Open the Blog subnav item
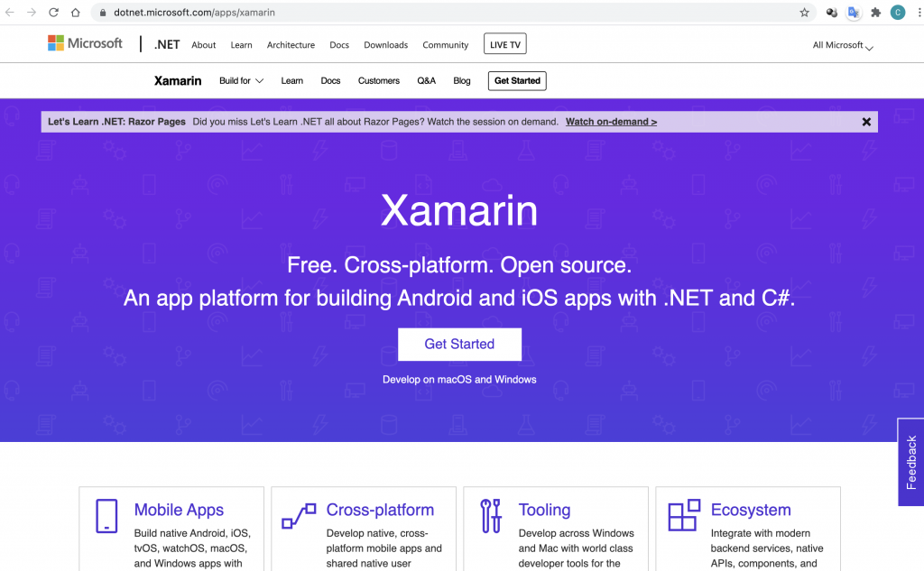This screenshot has width=924, height=571. pyautogui.click(x=461, y=80)
